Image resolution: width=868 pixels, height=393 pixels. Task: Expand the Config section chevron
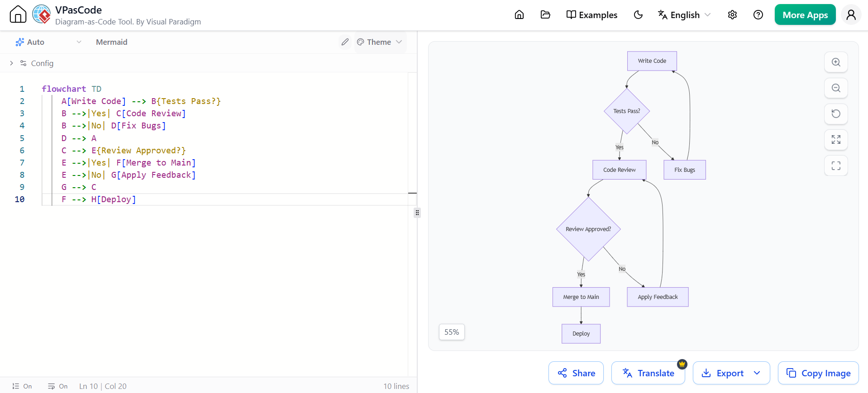coord(11,63)
